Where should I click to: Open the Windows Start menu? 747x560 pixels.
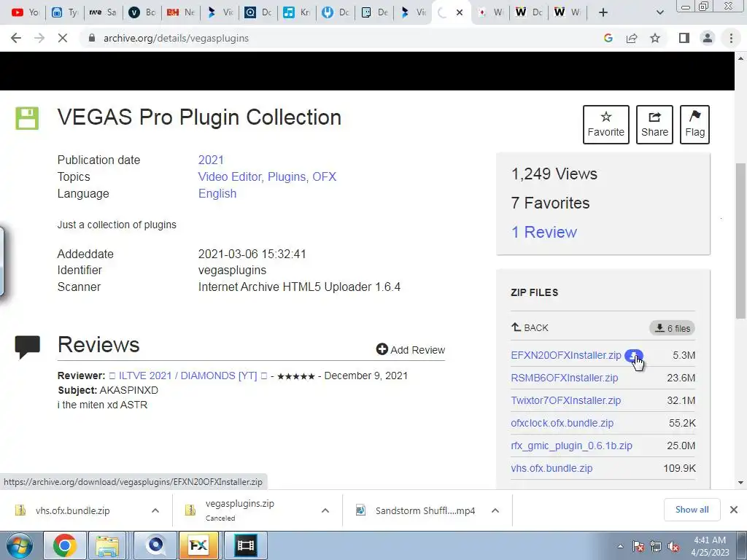(x=19, y=545)
